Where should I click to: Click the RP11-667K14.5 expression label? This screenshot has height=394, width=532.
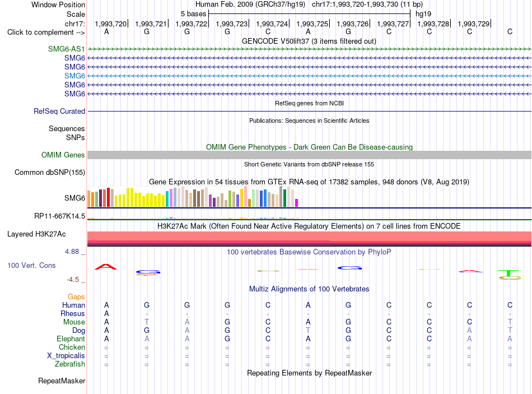click(59, 216)
